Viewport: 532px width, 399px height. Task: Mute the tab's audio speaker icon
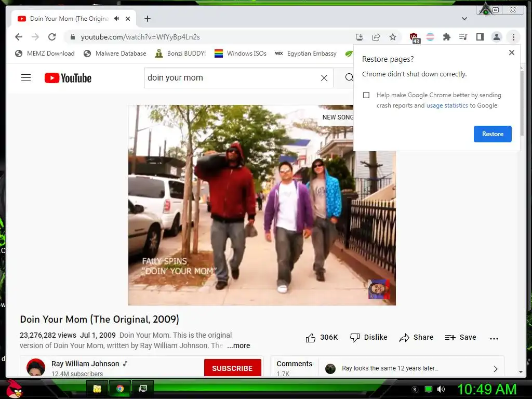coord(117,19)
